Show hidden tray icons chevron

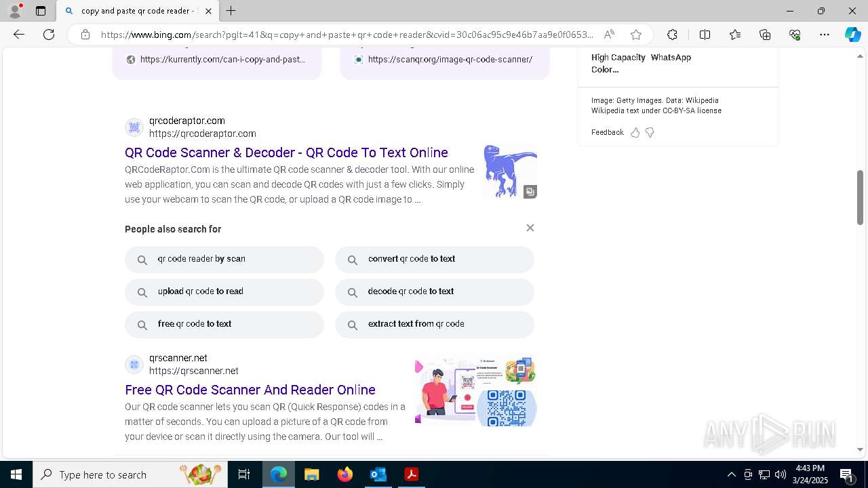(x=731, y=474)
